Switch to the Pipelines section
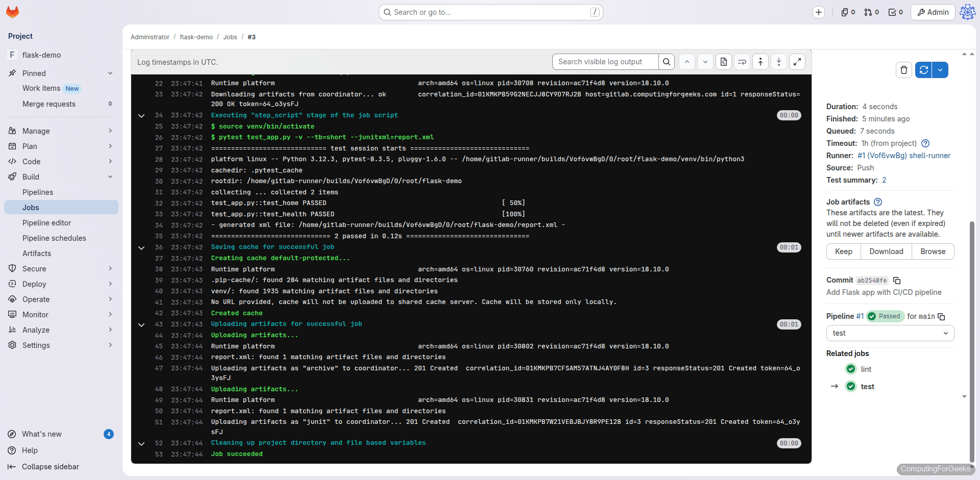The image size is (980, 480). (x=38, y=192)
